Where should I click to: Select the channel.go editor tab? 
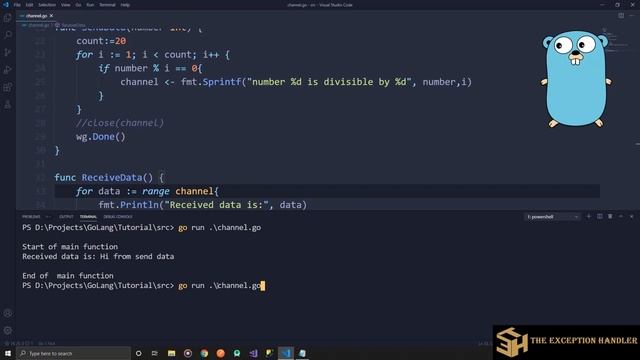(x=36, y=16)
